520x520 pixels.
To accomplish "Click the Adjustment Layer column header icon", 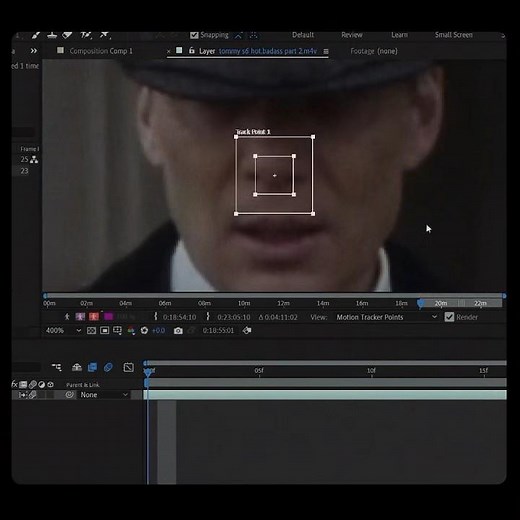I will (41, 385).
